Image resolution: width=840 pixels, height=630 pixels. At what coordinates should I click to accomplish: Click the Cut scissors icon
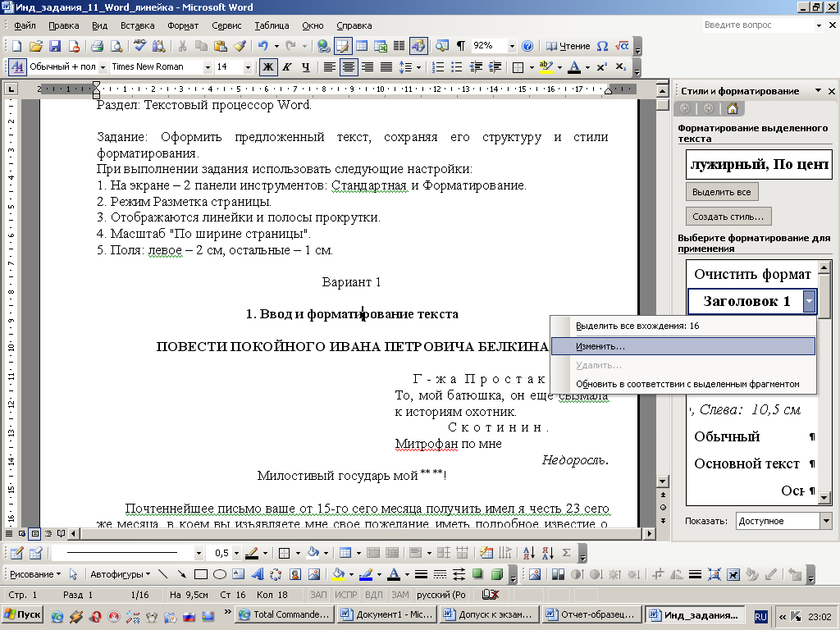[x=182, y=46]
